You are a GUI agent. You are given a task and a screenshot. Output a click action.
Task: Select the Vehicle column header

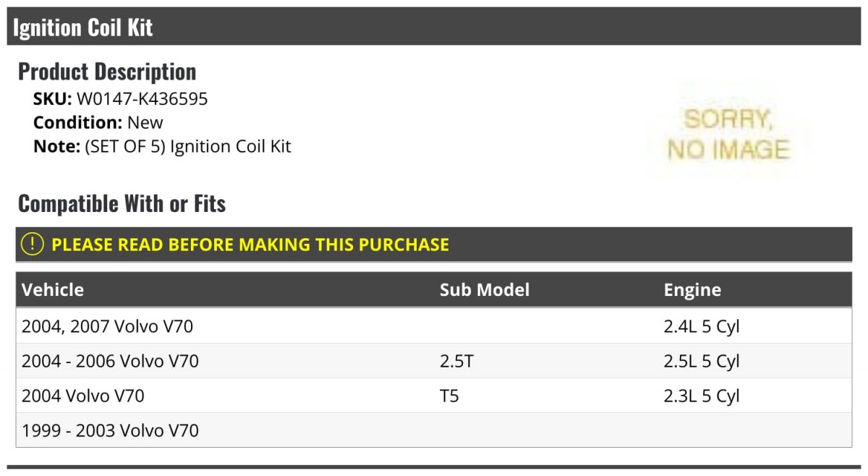pos(53,290)
